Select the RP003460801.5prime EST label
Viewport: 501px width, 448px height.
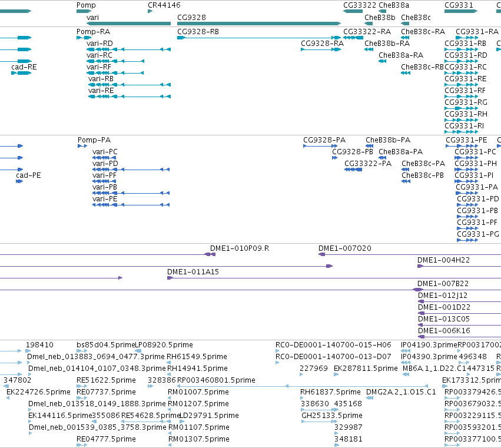pyautogui.click(x=216, y=380)
